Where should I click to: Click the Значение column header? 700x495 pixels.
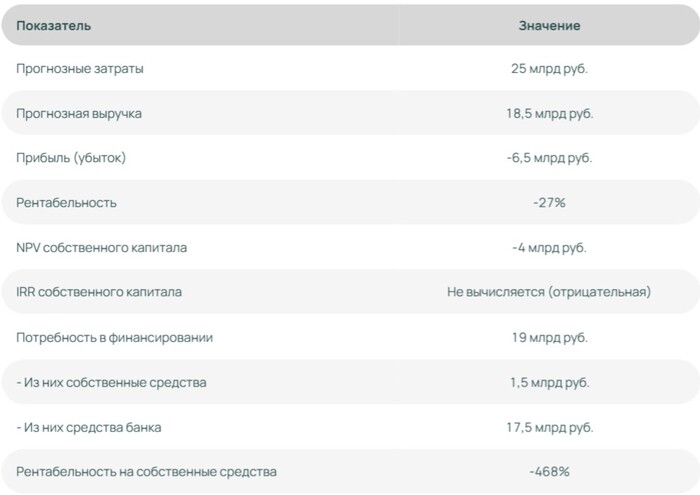pos(549,26)
